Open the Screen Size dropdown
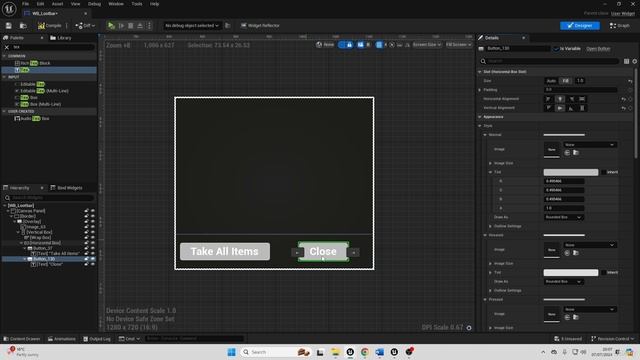The width and height of the screenshot is (640, 360). coord(427,45)
